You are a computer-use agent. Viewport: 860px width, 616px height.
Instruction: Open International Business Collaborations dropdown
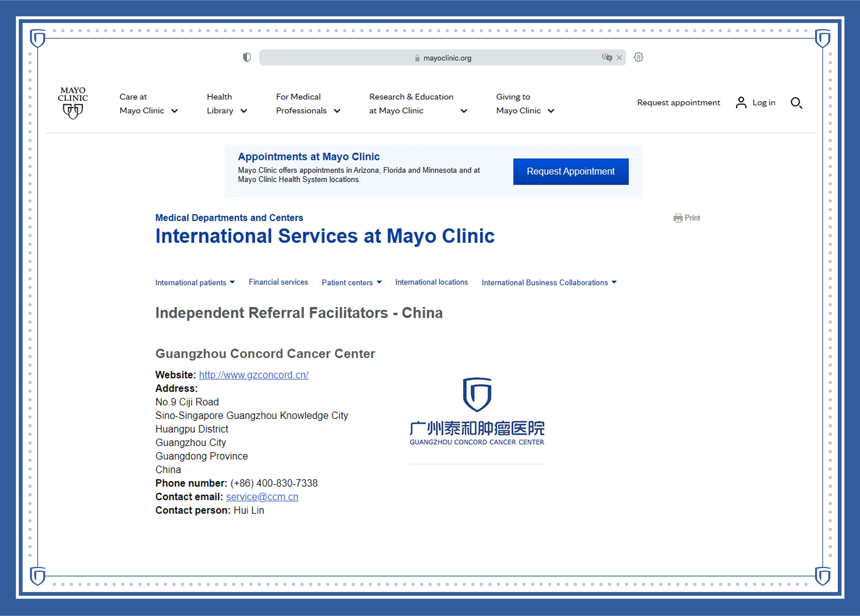coord(549,283)
